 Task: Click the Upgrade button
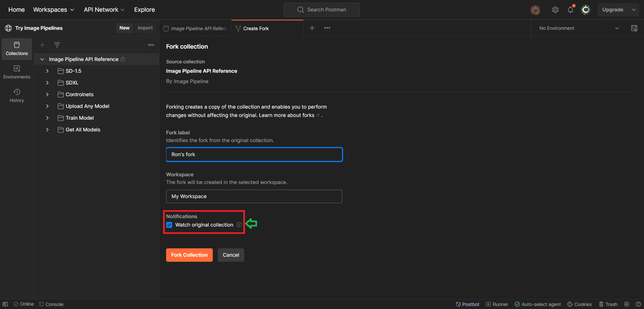[x=613, y=10]
